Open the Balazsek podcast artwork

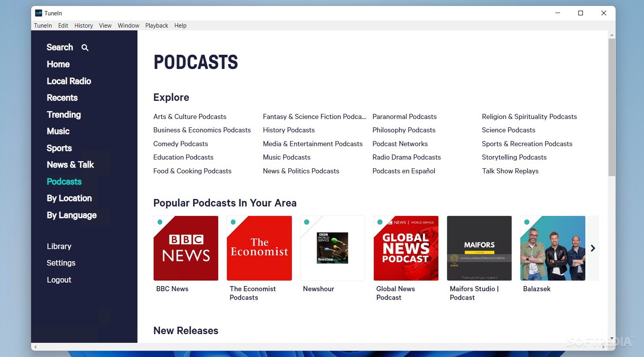coord(553,248)
